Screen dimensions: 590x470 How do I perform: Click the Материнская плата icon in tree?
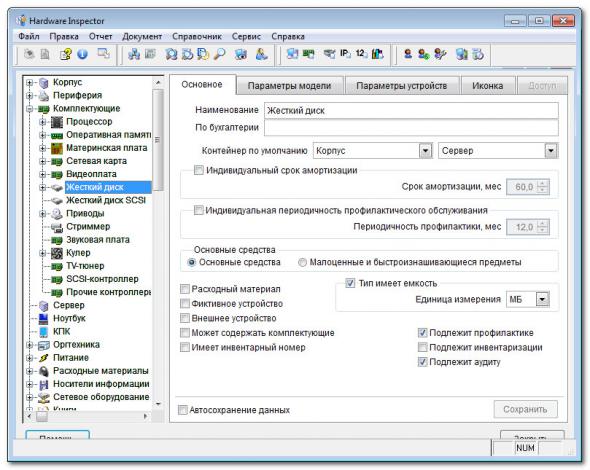pos(57,148)
